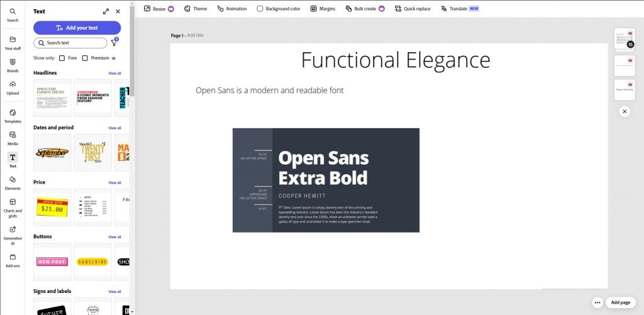Close the Text panel
Viewport: 644px width, 315px height.
tap(118, 11)
